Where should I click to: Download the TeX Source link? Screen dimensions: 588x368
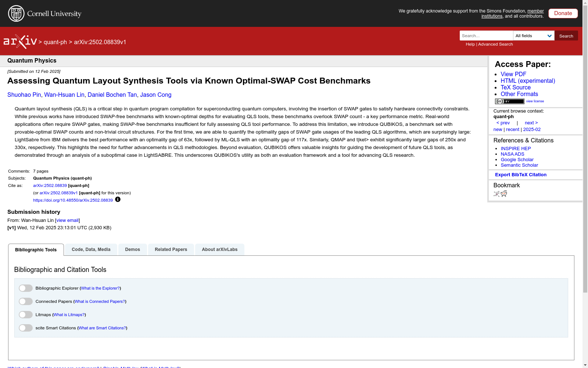(x=516, y=87)
